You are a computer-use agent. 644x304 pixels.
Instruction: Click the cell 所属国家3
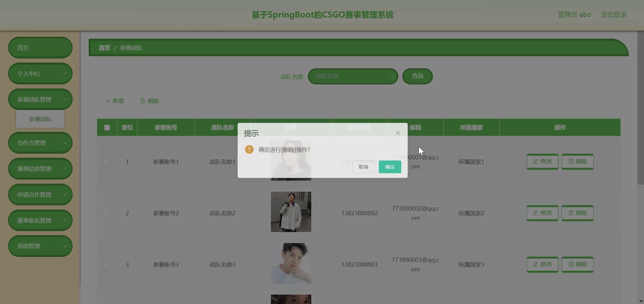[x=471, y=265]
